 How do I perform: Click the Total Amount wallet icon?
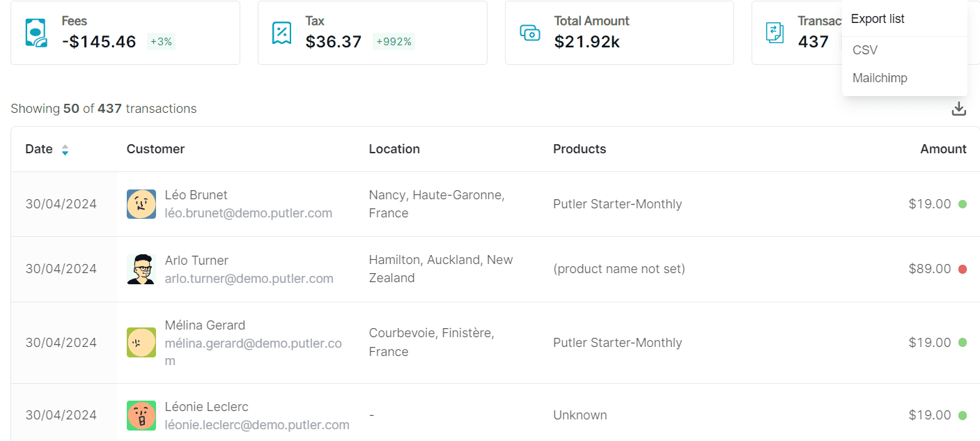tap(529, 32)
